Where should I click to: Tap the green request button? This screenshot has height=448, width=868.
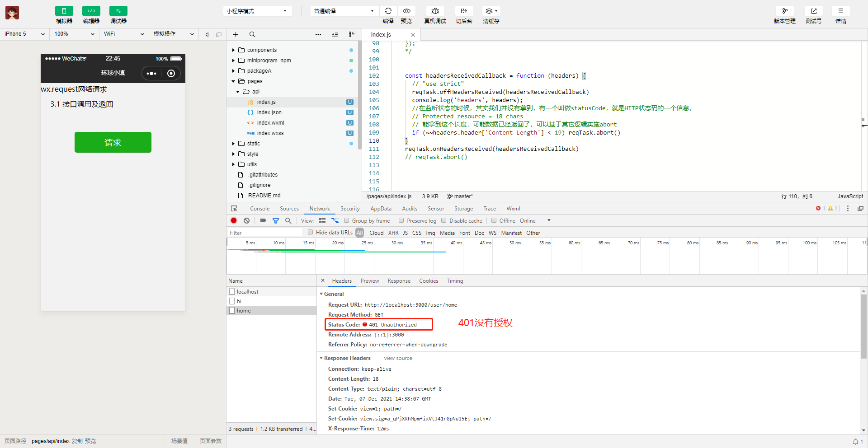coord(113,142)
